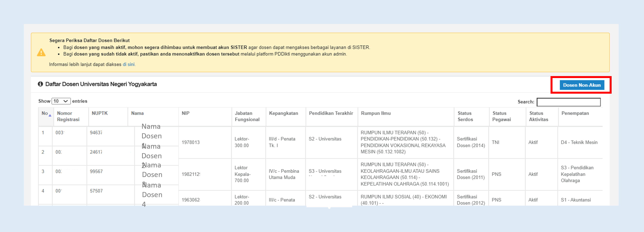The width and height of the screenshot is (644, 232).
Task: Click PENDIDIKAN VOKASIONAL REKAYASA MESIN rumpun cell
Action: [406, 142]
